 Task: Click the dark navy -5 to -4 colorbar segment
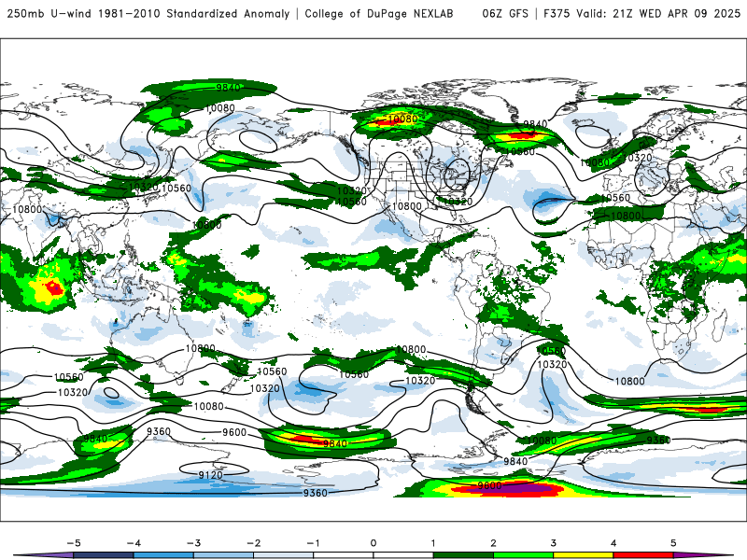pyautogui.click(x=104, y=555)
